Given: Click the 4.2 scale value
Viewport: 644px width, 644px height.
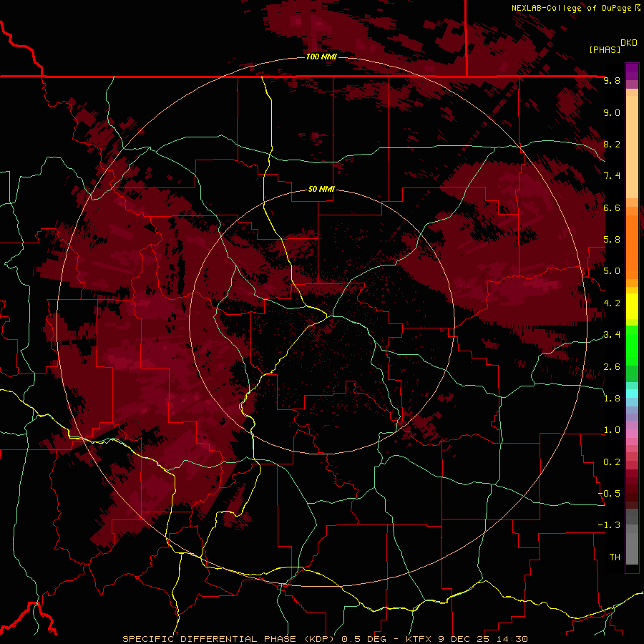Looking at the screenshot, I should [612, 303].
